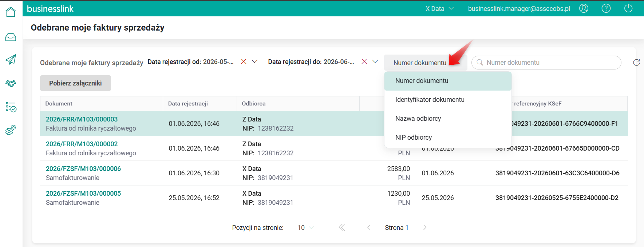
Task: Click the power logout icon
Action: point(628,8)
